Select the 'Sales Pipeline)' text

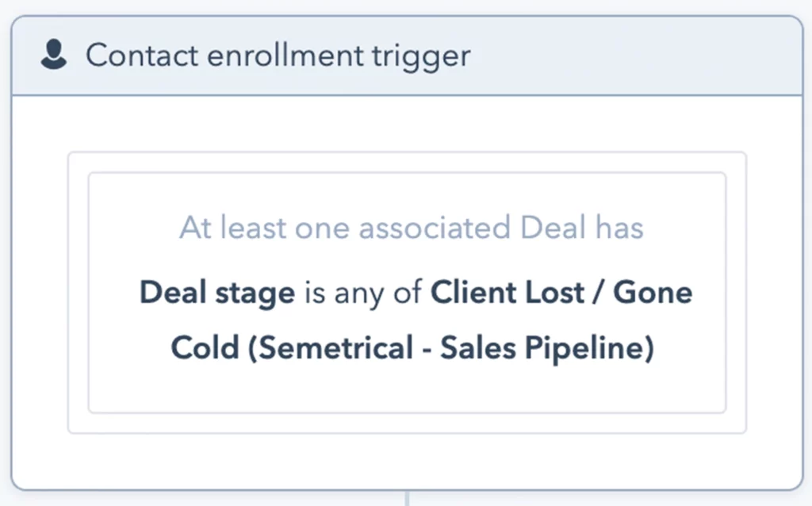click(547, 347)
